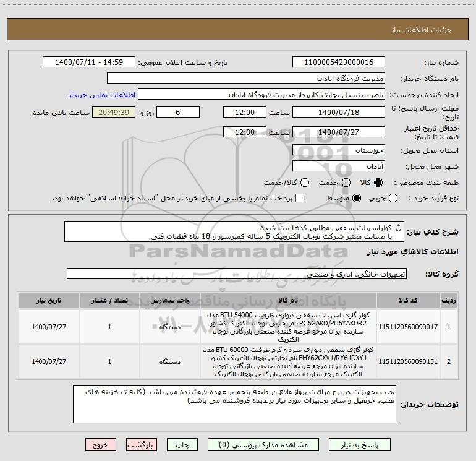Image resolution: width=476 pixels, height=461 pixels.
Task: Click the نام کالا column header
Action: click(x=288, y=300)
